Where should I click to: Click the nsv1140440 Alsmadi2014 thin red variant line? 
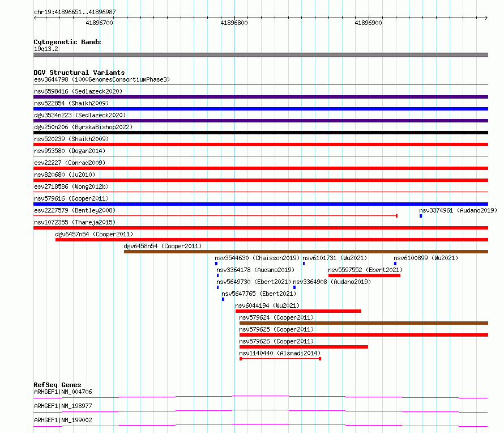pyautogui.click(x=280, y=359)
